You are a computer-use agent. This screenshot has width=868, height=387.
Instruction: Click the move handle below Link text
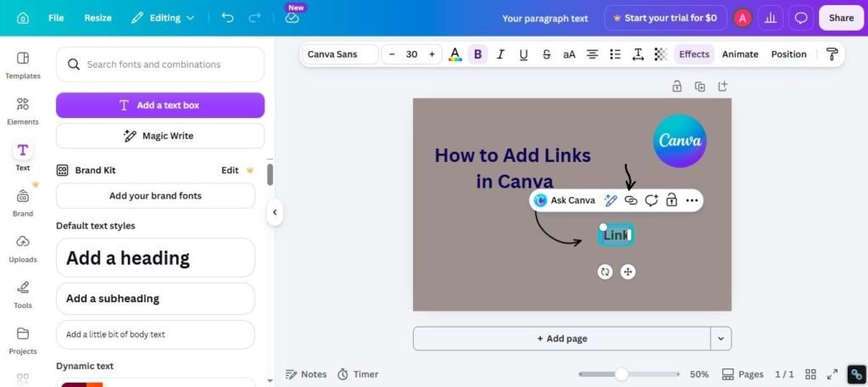click(628, 272)
